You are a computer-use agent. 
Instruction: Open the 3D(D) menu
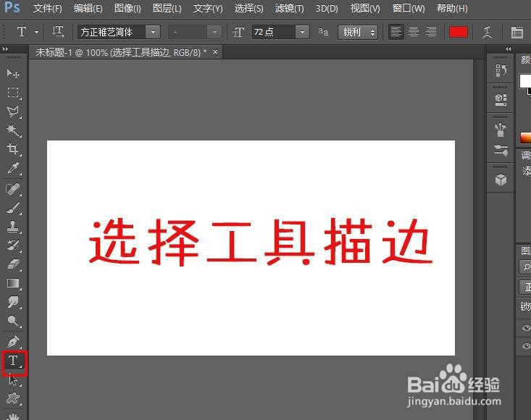[x=327, y=8]
